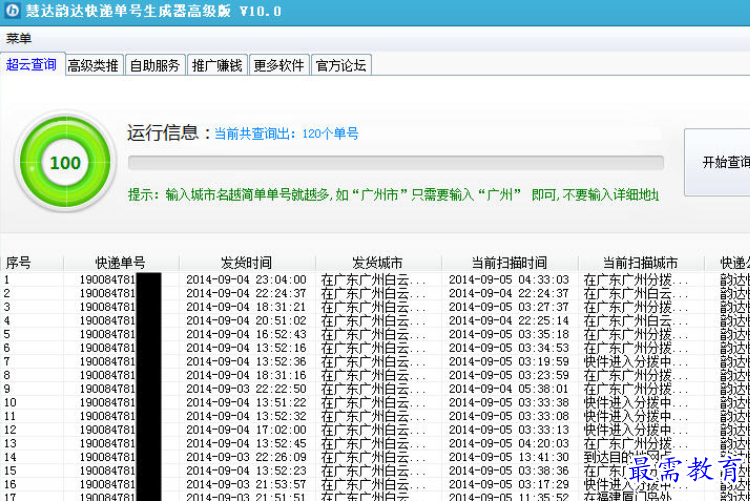The image size is (750, 501).
Task: Go to the 官方论坛 tab
Action: click(341, 65)
